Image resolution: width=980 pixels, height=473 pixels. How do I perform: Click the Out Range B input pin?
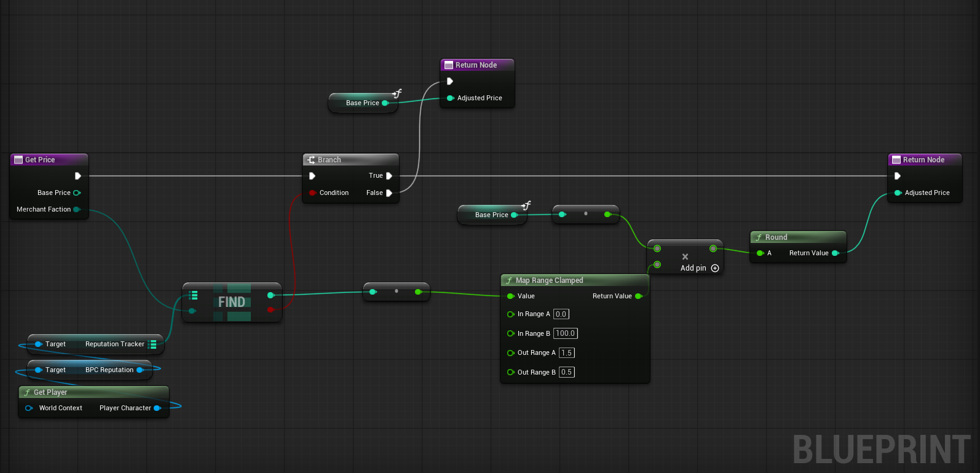510,372
